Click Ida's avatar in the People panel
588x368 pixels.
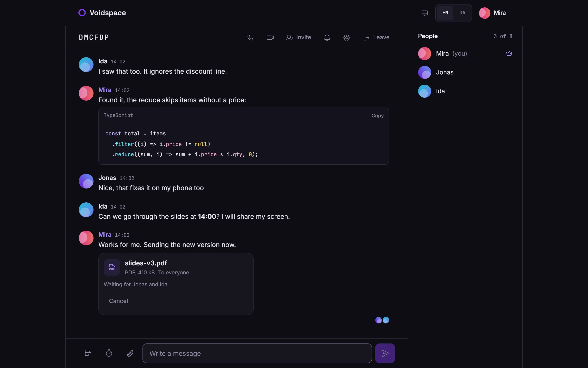(x=424, y=91)
